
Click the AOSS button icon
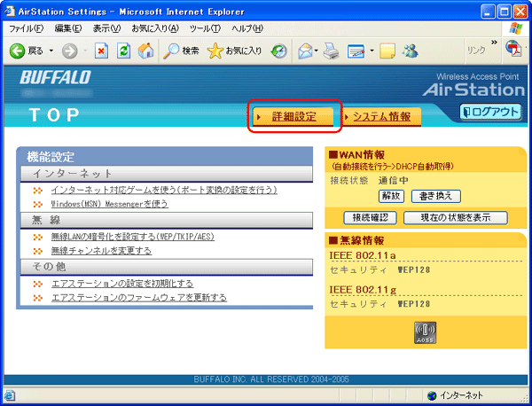(425, 332)
